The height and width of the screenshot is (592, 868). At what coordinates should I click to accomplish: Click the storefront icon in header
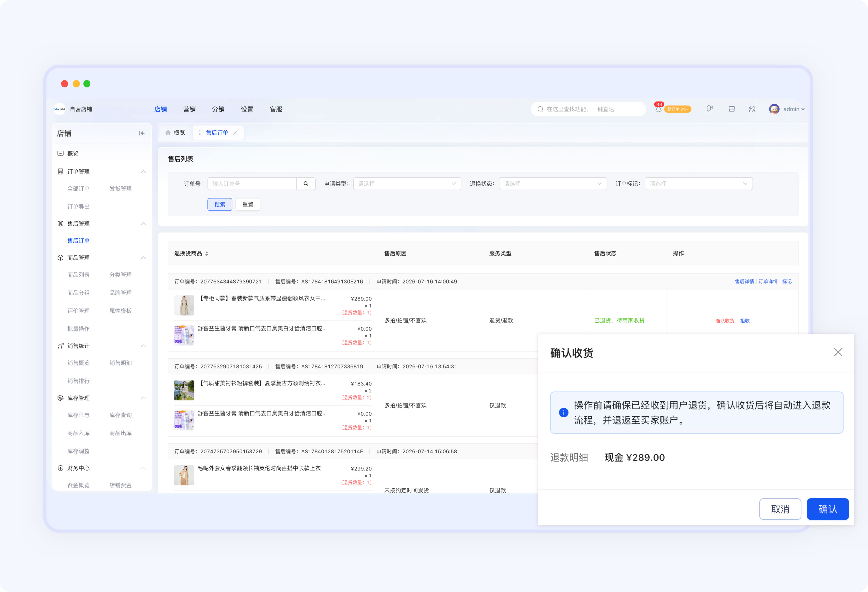pyautogui.click(x=732, y=109)
